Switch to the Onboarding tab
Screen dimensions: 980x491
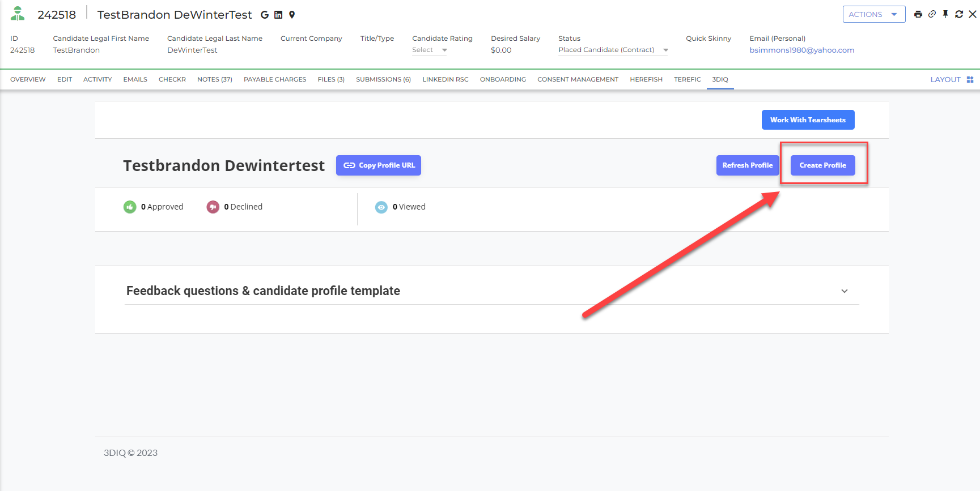click(x=503, y=79)
